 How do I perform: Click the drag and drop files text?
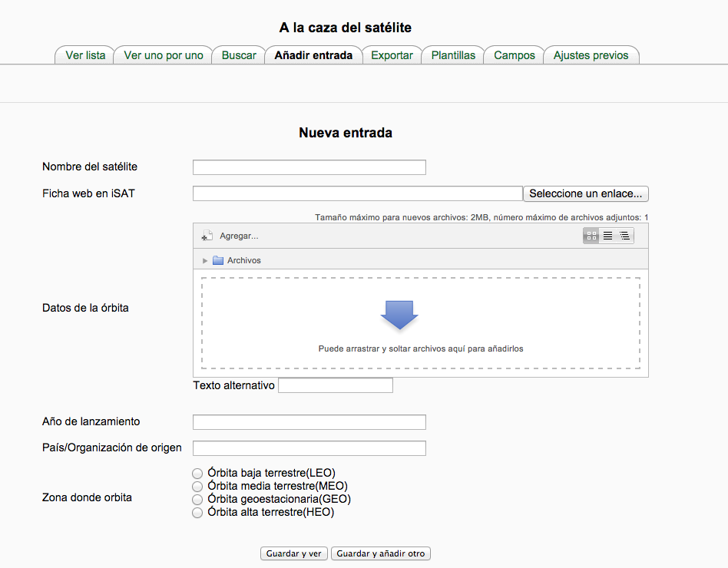pyautogui.click(x=421, y=348)
